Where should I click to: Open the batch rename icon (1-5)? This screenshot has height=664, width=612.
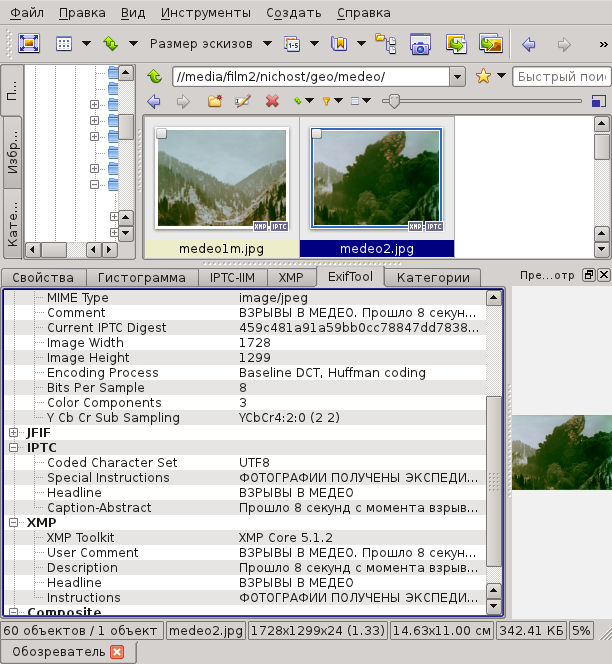(x=292, y=43)
